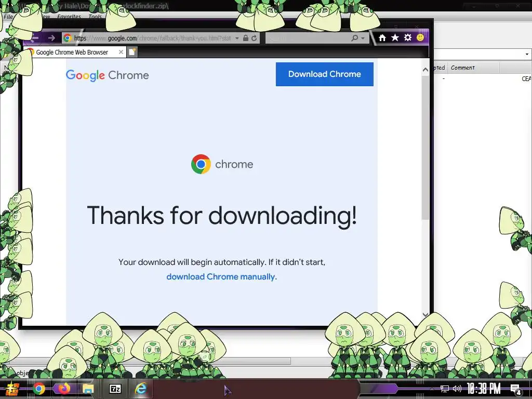Open Favorites with the star icon
The width and height of the screenshot is (532, 399).
pyautogui.click(x=395, y=37)
